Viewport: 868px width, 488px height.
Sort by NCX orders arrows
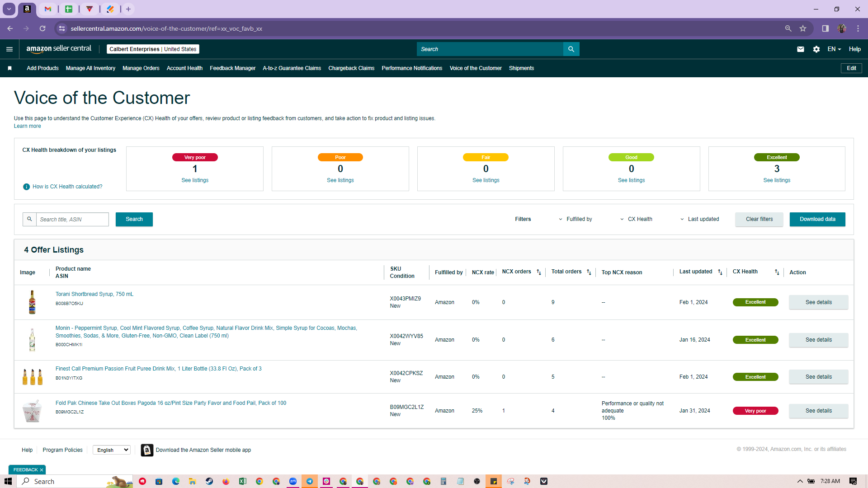539,272
